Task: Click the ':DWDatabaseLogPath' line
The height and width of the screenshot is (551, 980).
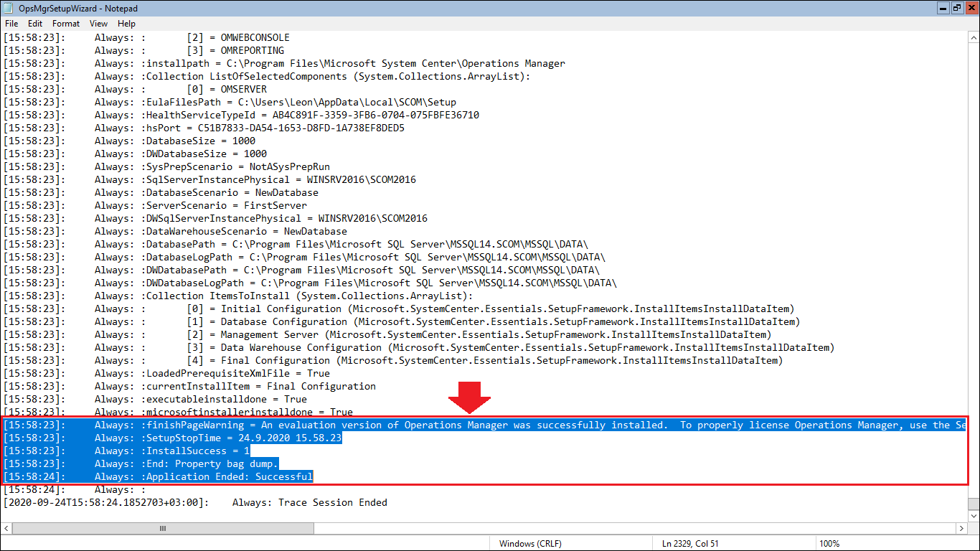Action: pyautogui.click(x=310, y=283)
